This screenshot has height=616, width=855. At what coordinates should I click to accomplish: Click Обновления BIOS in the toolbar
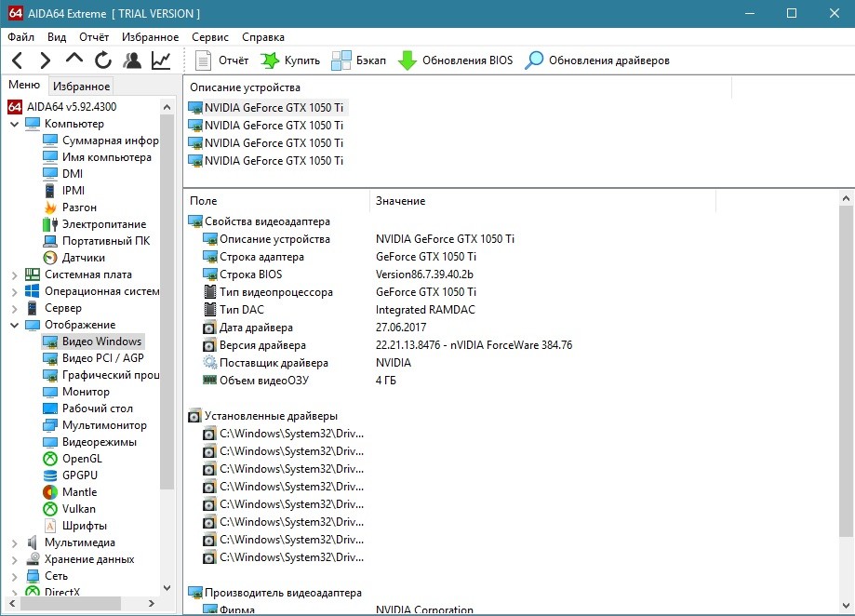455,60
